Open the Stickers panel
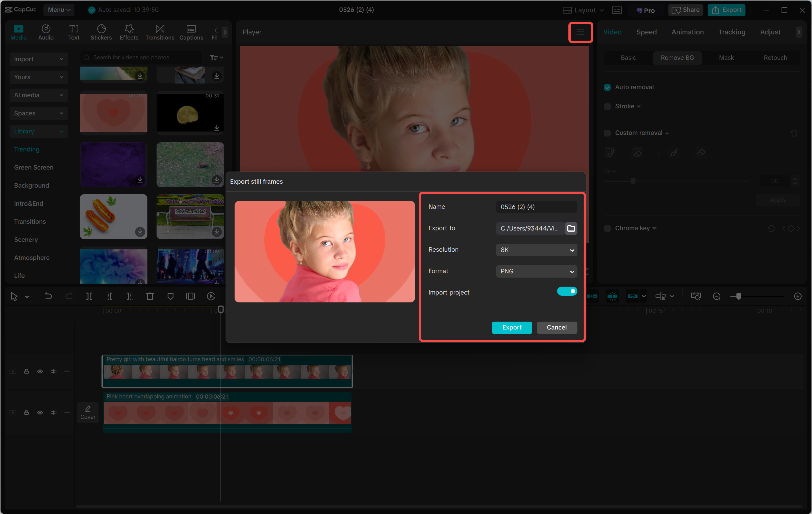 tap(101, 32)
